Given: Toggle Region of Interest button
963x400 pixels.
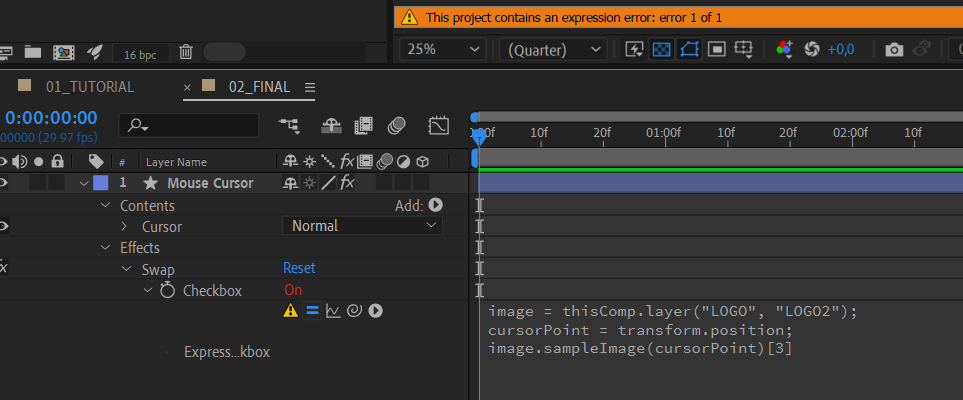Looking at the screenshot, I should click(717, 49).
